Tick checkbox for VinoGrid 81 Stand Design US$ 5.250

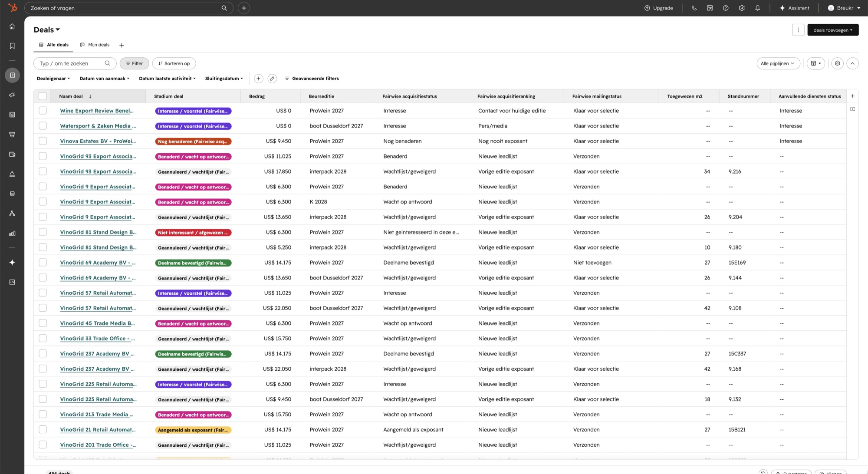(x=43, y=247)
